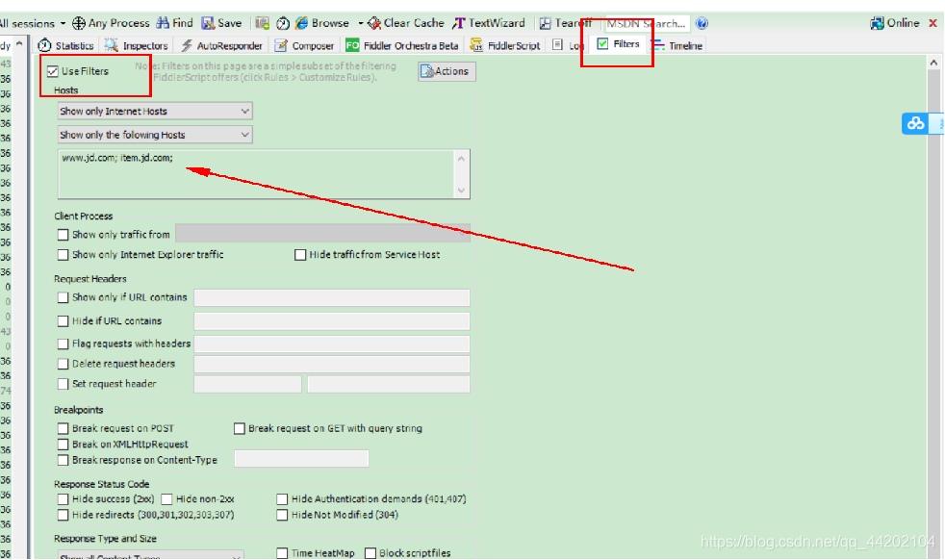Click the Delete request headers field

tap(331, 364)
